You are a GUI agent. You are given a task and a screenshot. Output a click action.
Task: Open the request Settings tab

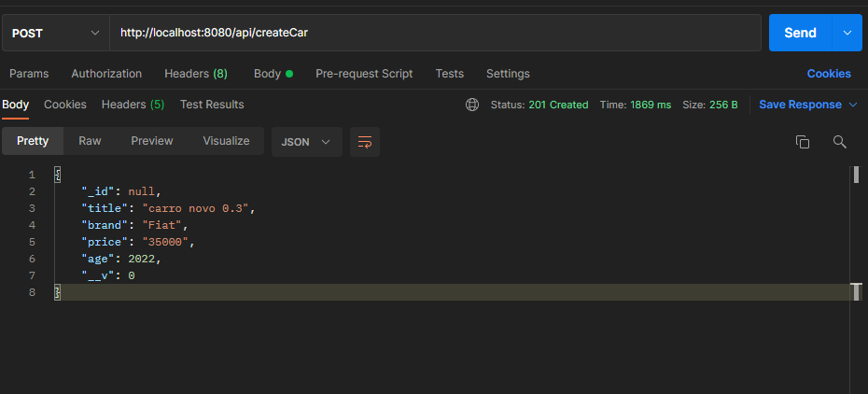[508, 74]
